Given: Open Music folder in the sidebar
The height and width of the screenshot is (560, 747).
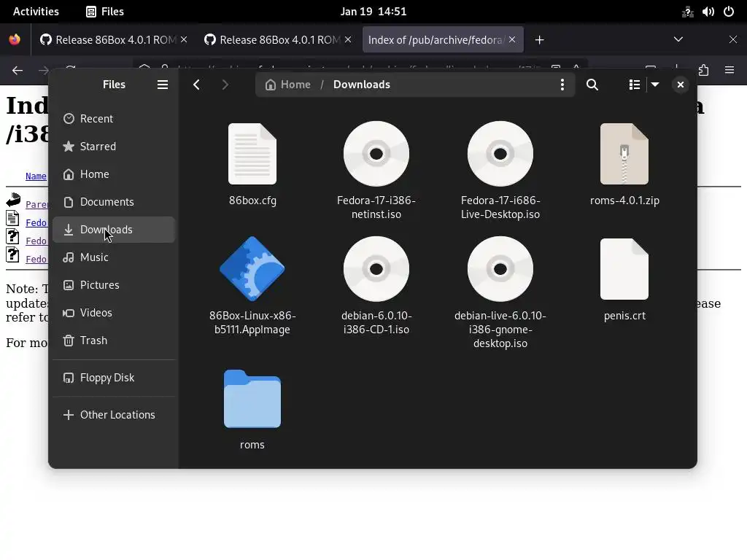Looking at the screenshot, I should [x=114, y=257].
